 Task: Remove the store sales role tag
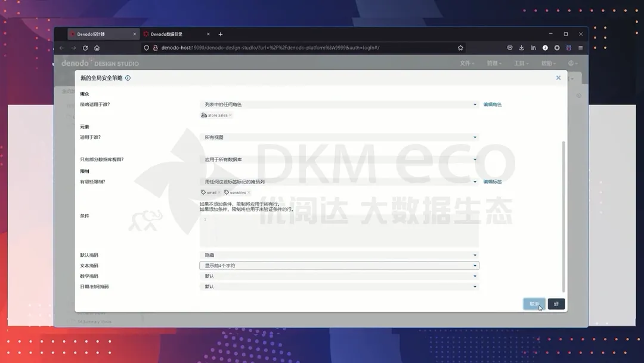[230, 115]
